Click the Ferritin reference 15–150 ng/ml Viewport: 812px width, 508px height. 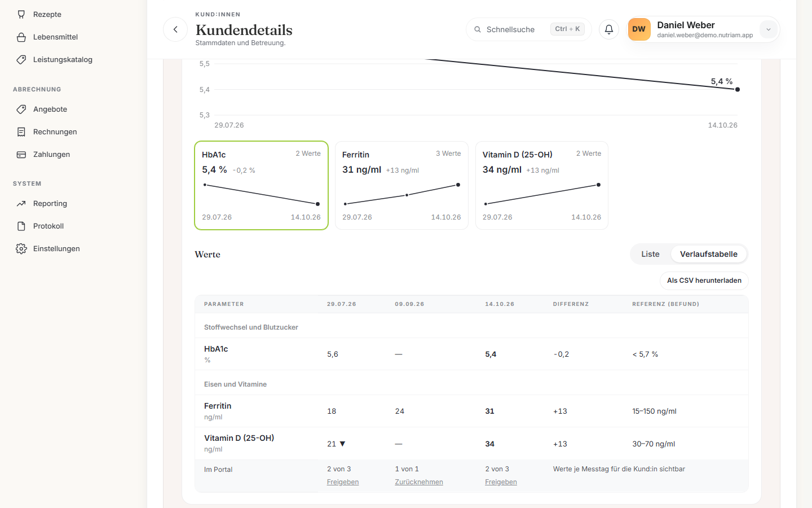click(654, 411)
